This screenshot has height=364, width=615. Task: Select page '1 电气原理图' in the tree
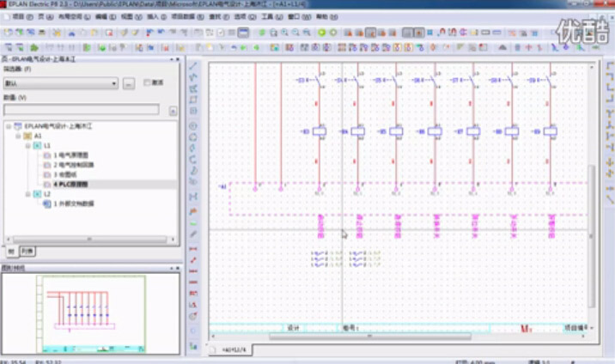click(x=70, y=155)
